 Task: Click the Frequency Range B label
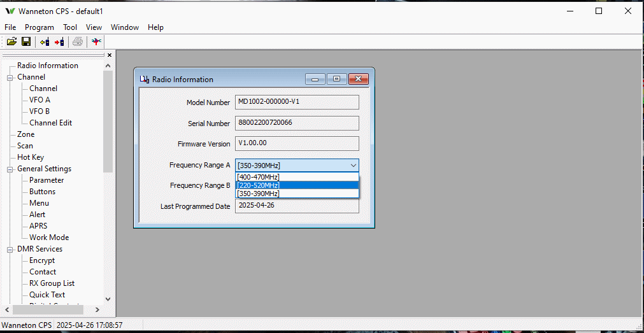(x=200, y=185)
